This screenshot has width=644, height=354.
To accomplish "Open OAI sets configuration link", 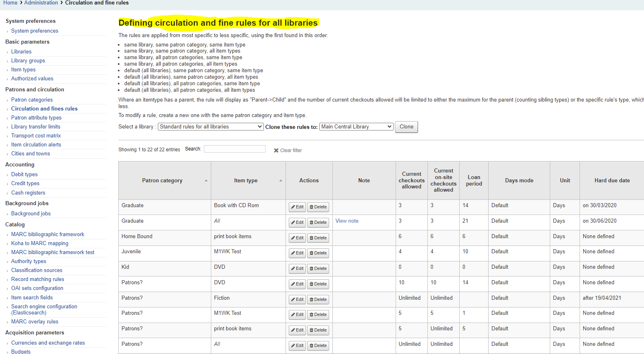I will [37, 288].
